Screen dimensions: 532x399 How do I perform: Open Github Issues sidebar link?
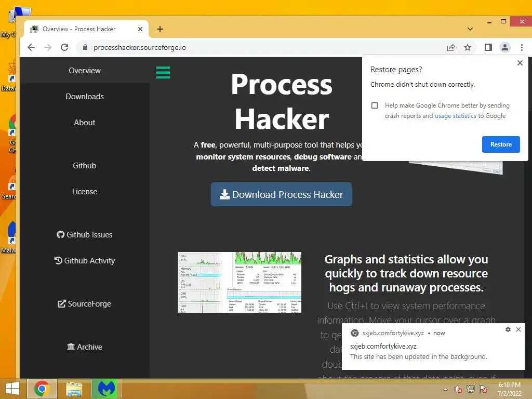(85, 235)
